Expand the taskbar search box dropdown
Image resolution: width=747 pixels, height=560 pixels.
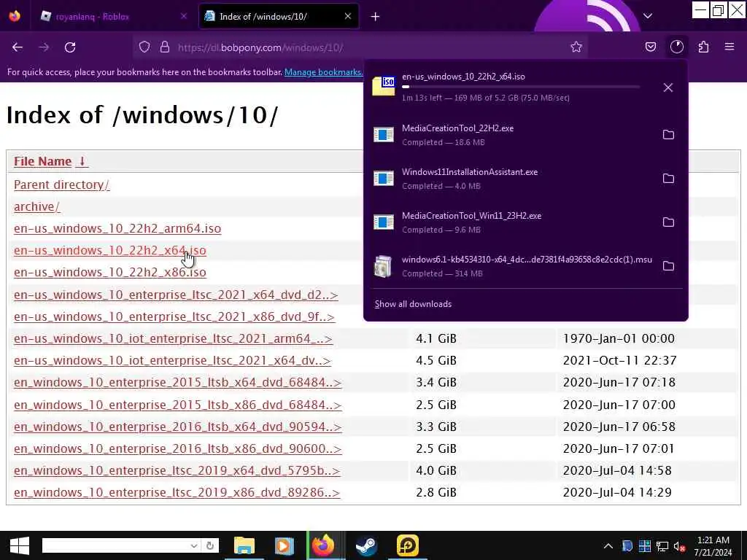coord(194,545)
